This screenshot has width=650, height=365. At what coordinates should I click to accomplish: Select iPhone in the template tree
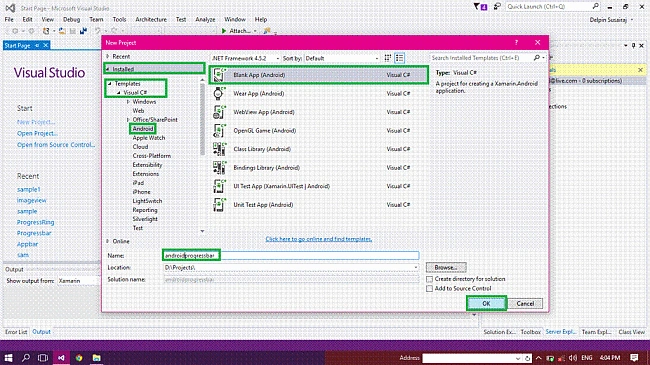[141, 192]
